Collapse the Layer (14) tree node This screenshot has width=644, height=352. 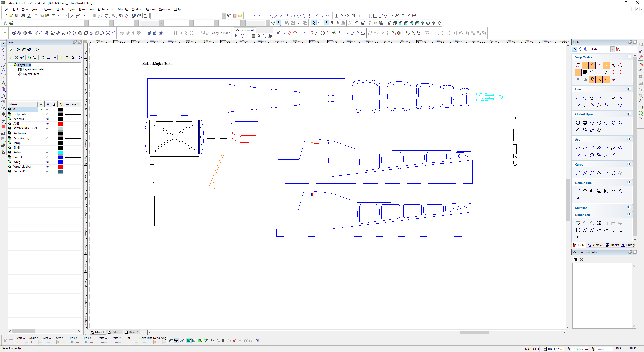pos(11,65)
